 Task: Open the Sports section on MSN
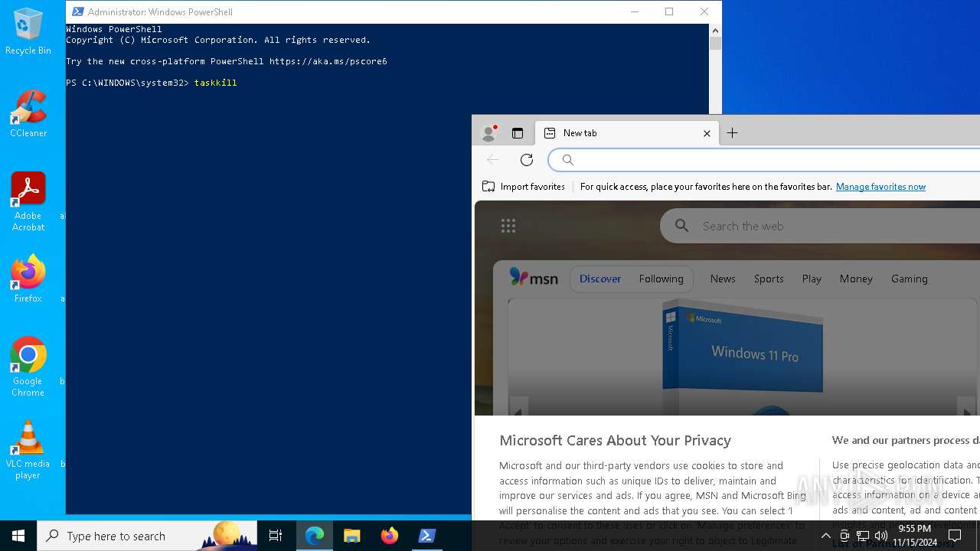click(x=769, y=279)
